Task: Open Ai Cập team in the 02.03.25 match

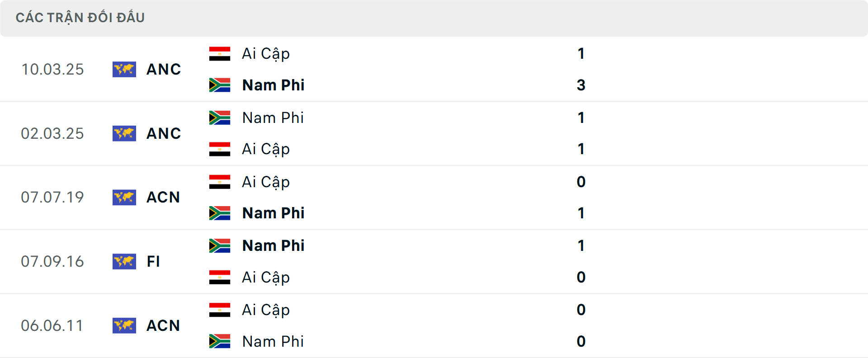Action: point(266,149)
